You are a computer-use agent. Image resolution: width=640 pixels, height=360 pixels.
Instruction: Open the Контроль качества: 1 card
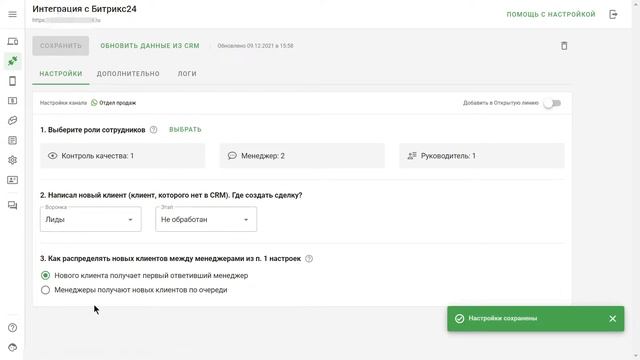(x=122, y=156)
